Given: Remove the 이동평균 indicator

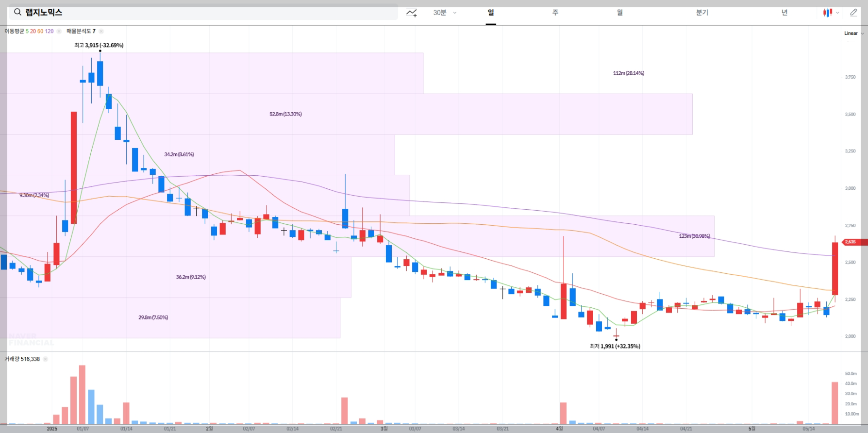Looking at the screenshot, I should [x=59, y=31].
